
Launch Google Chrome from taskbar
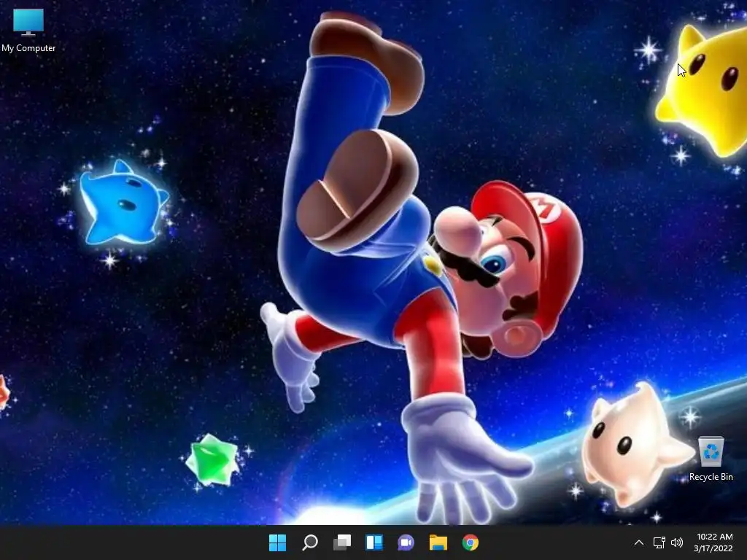(471, 542)
